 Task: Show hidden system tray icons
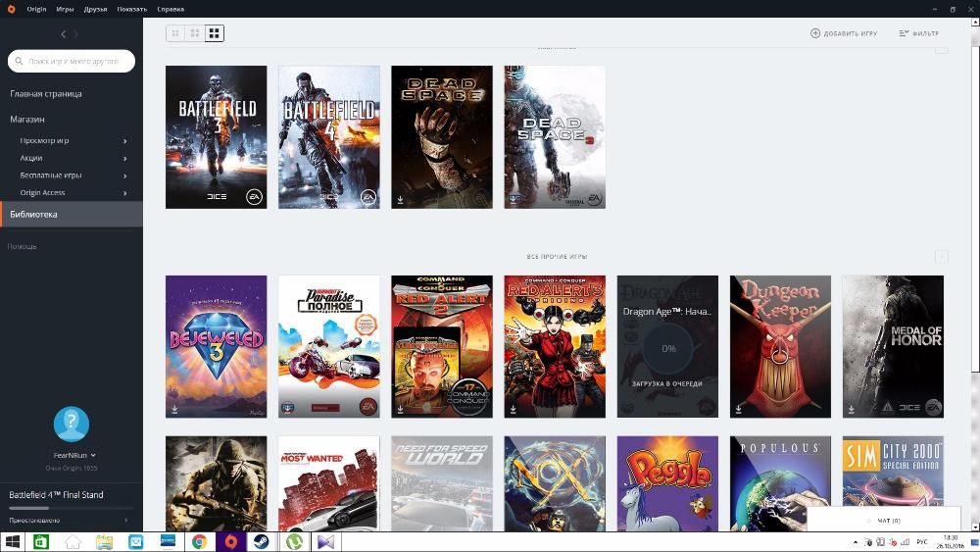(x=855, y=542)
